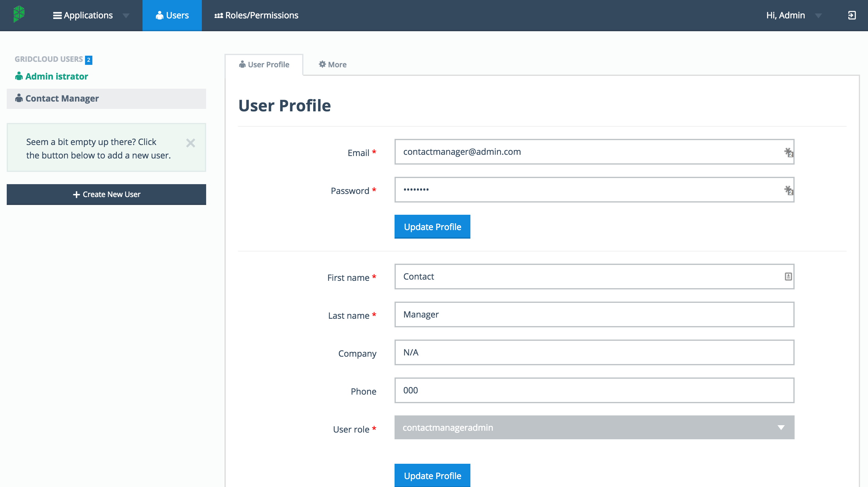Click the user icon beside Admin istrator

click(19, 76)
